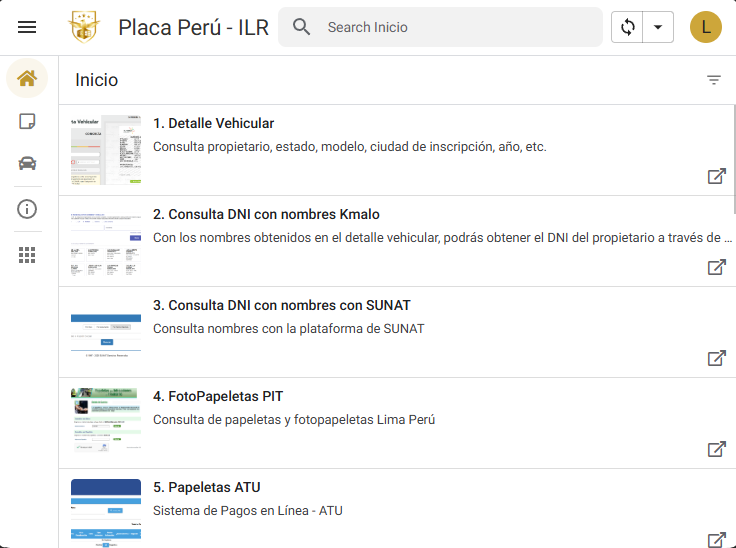
Task: Click the info circle sidebar icon
Action: pyautogui.click(x=27, y=209)
